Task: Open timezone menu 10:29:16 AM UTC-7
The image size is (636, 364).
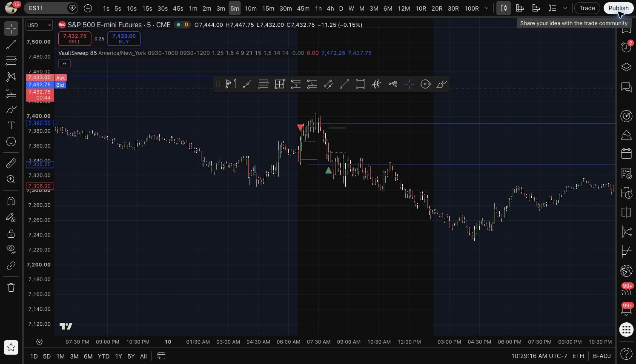Action: (539, 356)
